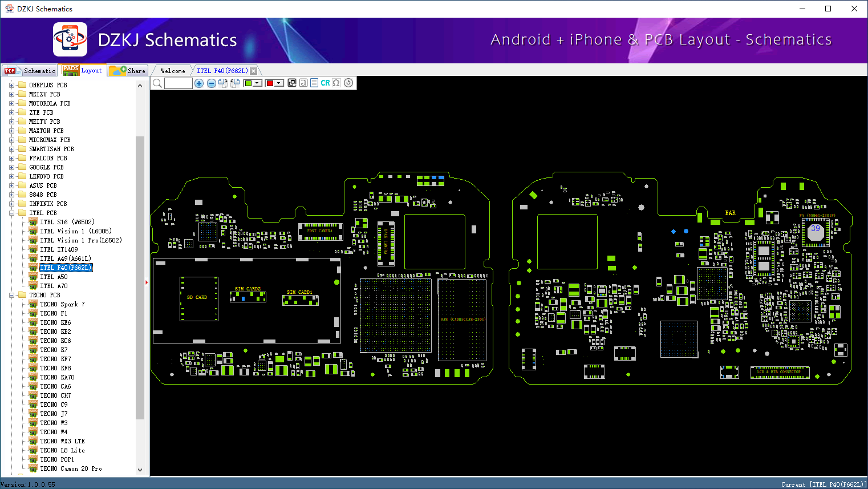Expand the ONEPLUS PCB folder
The image size is (868, 489).
[11, 85]
